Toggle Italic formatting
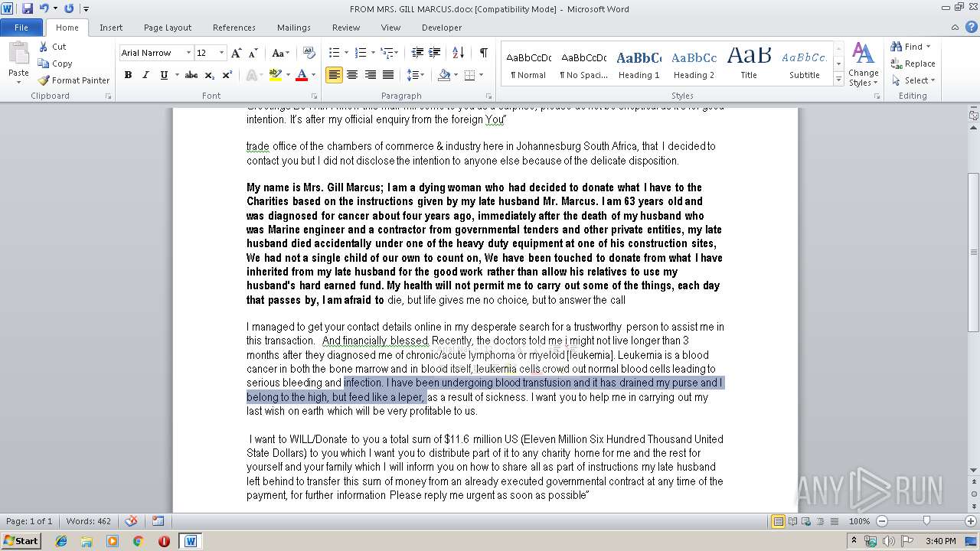 click(145, 75)
